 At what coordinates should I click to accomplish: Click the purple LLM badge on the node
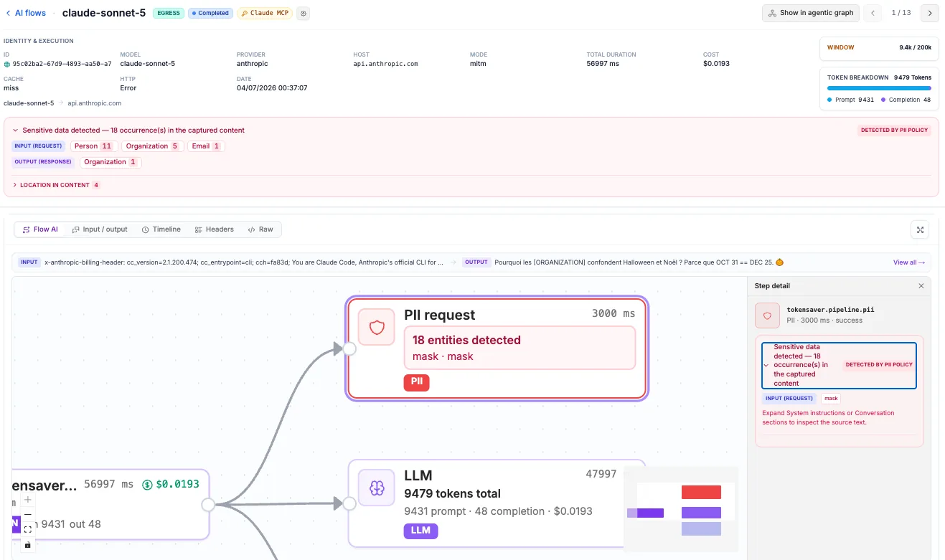[420, 531]
